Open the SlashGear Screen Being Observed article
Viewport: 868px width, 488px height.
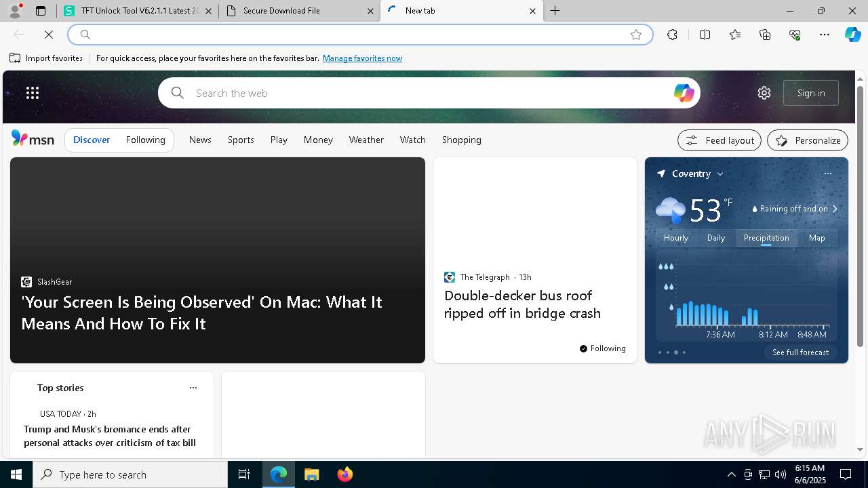(201, 312)
